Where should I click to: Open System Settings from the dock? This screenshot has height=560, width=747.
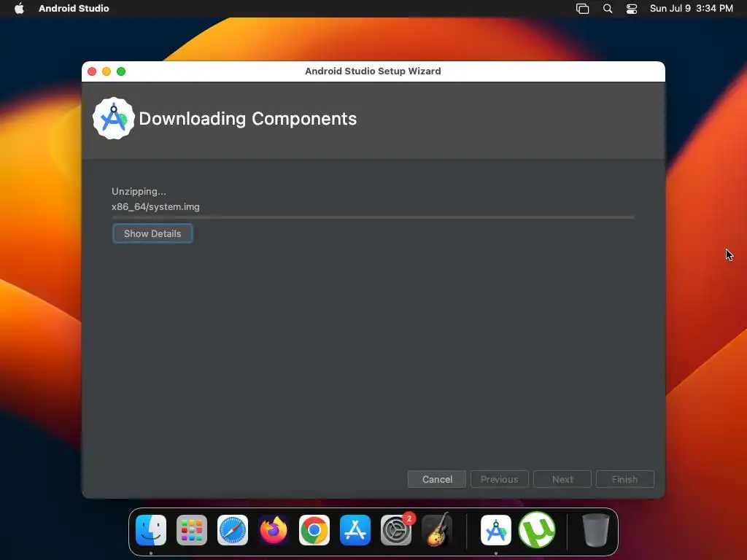(396, 530)
